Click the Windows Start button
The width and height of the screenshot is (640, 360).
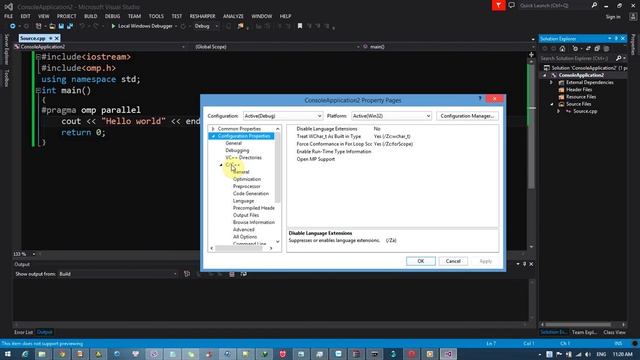tap(8, 354)
